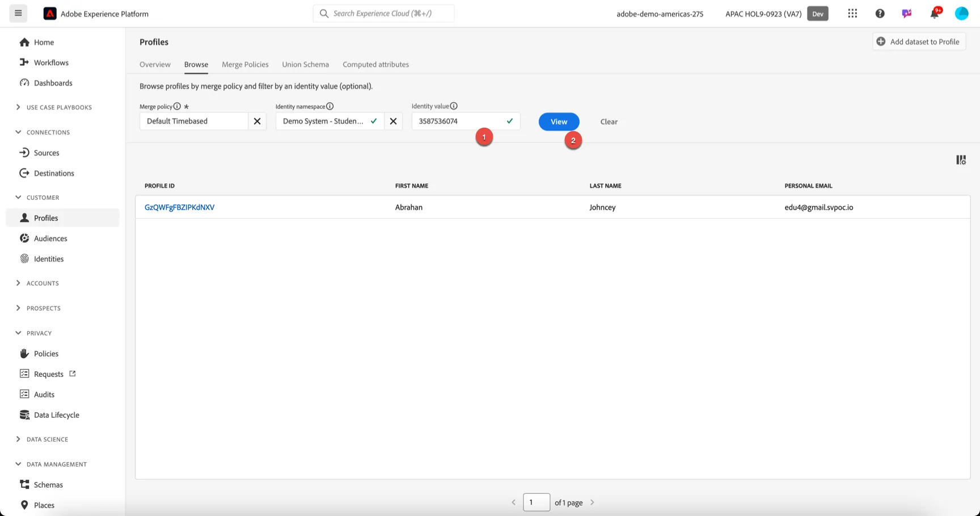This screenshot has height=516, width=980.
Task: Clear the Merge policy selection
Action: pos(257,121)
